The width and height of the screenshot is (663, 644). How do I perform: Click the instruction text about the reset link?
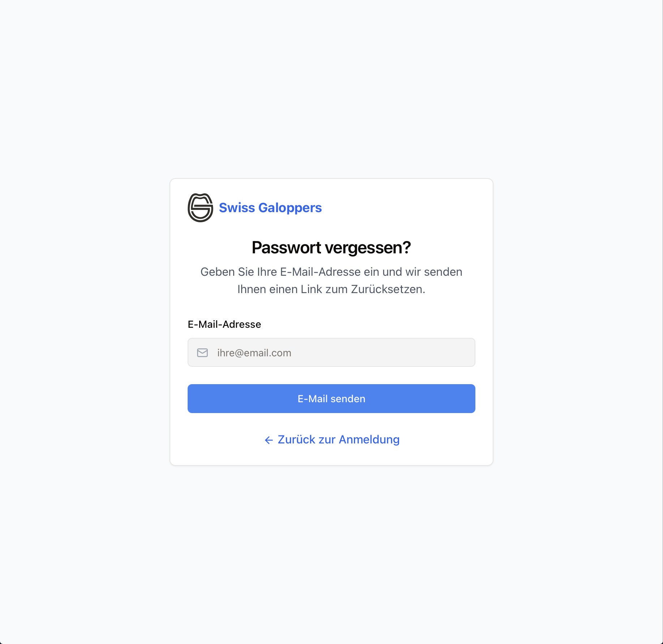[331, 280]
